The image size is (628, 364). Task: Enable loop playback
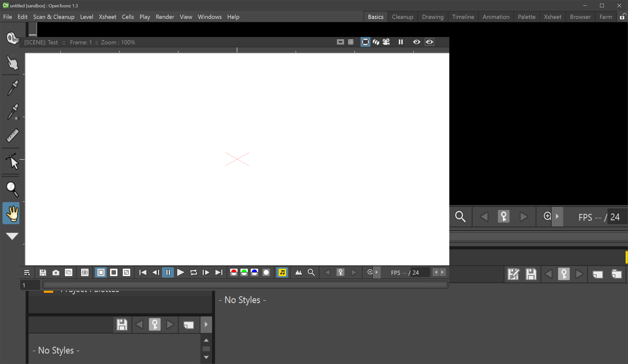pyautogui.click(x=193, y=272)
